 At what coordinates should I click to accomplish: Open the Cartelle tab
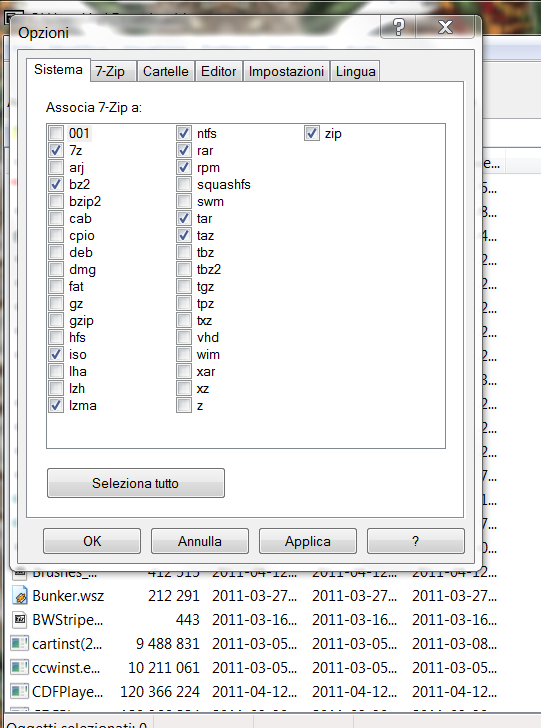(166, 72)
